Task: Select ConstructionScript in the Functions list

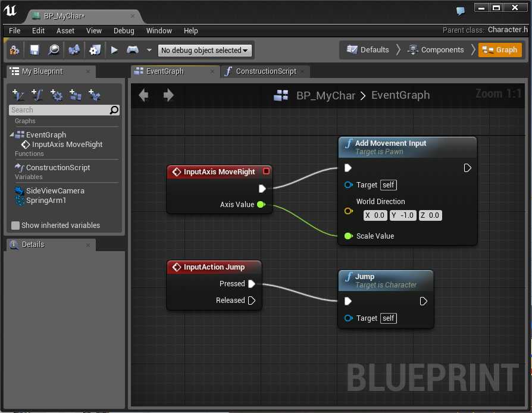Action: [x=52, y=168]
